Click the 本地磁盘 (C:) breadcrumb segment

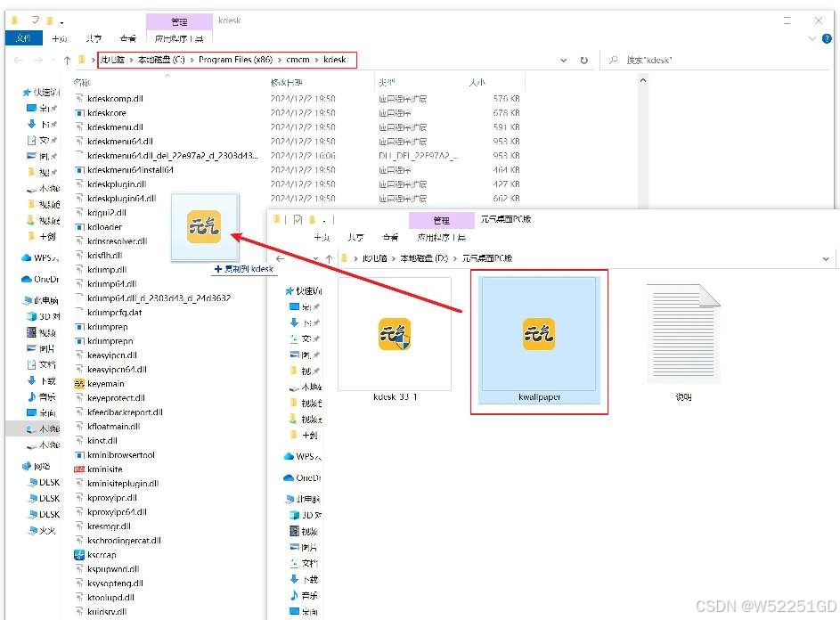pyautogui.click(x=160, y=60)
